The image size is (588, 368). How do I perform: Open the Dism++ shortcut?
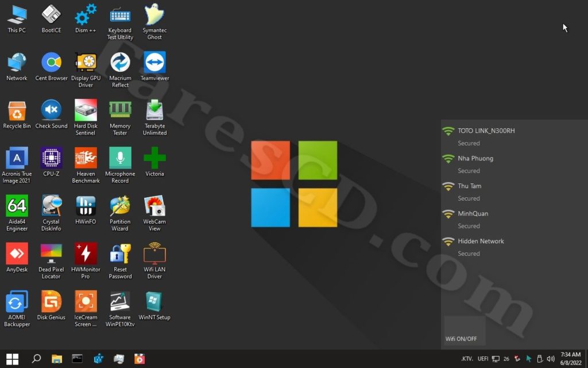click(86, 19)
